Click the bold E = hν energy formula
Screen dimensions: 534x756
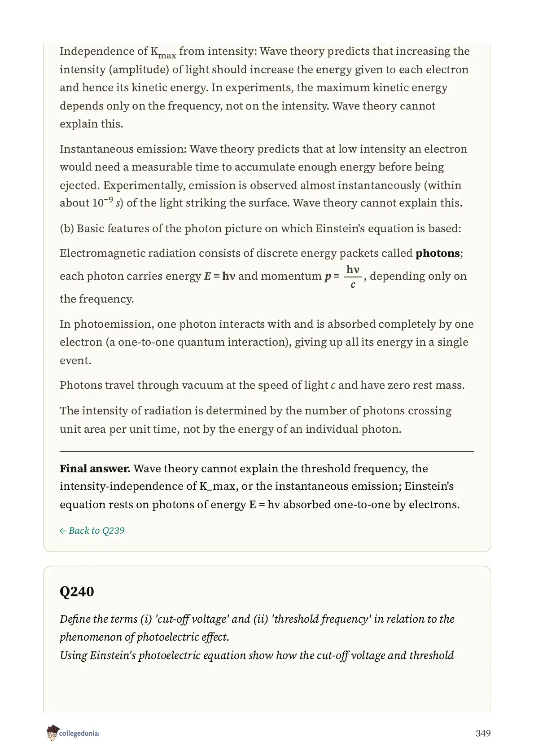click(219, 276)
